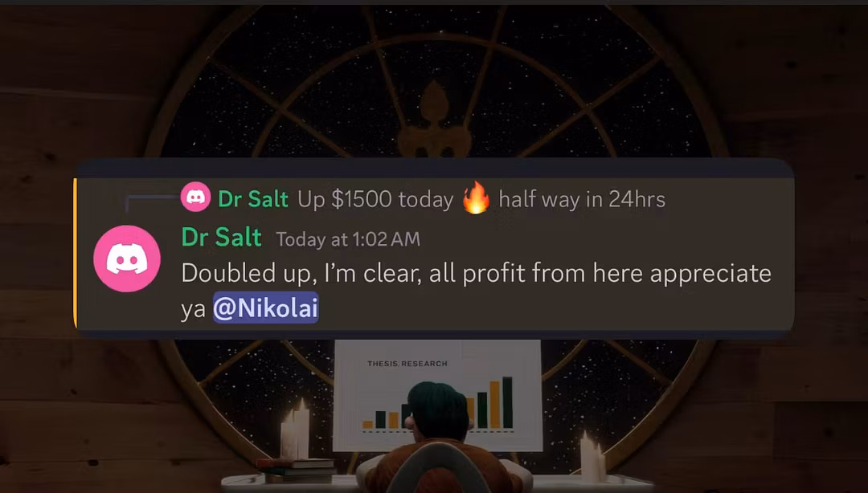This screenshot has height=493, width=868.
Task: Open Dr Salt's large pink Discord avatar
Action: 127,259
